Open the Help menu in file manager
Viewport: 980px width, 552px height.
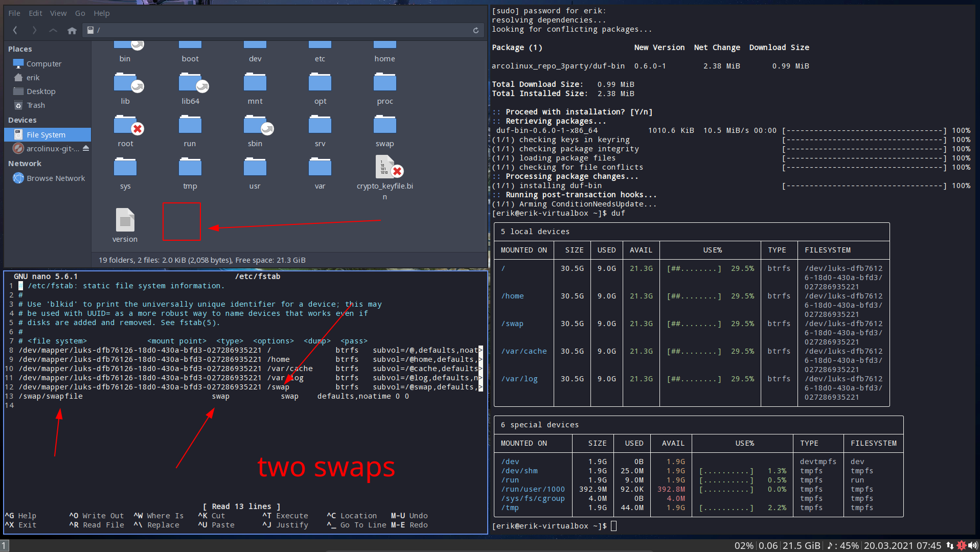[x=102, y=13]
